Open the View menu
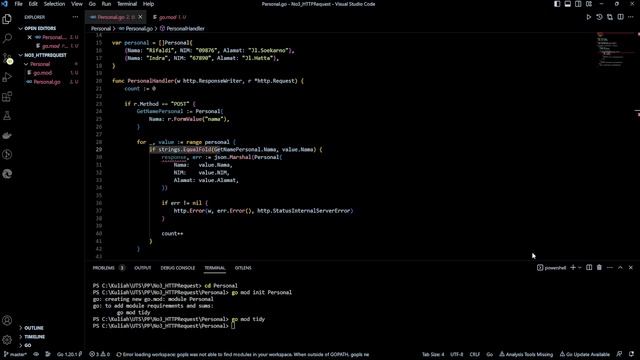Image resolution: width=640 pixels, height=360 pixels. [x=77, y=4]
